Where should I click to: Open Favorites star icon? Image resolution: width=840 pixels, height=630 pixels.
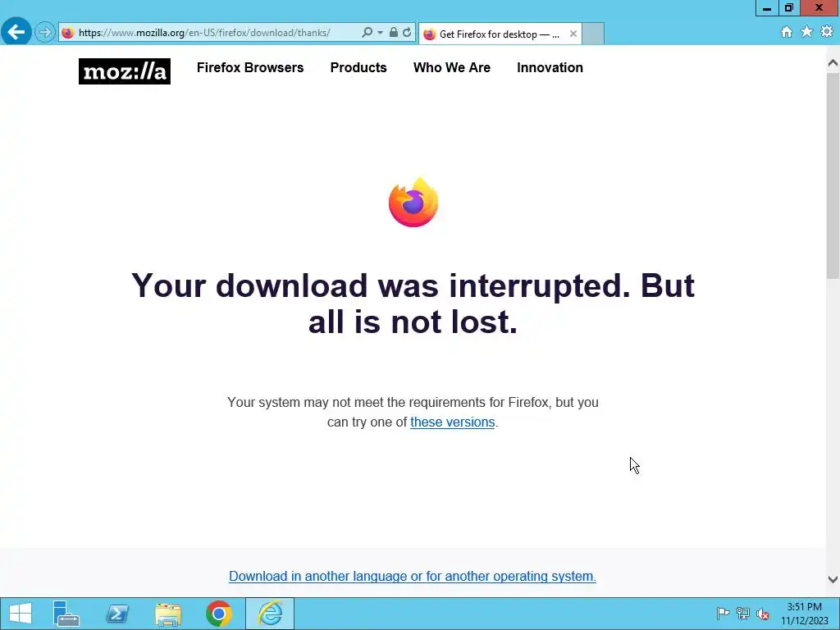pyautogui.click(x=806, y=32)
